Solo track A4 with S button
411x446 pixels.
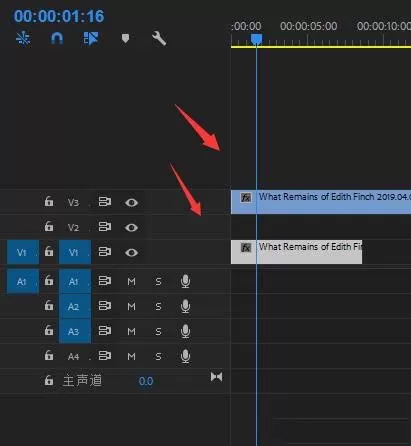[158, 357]
